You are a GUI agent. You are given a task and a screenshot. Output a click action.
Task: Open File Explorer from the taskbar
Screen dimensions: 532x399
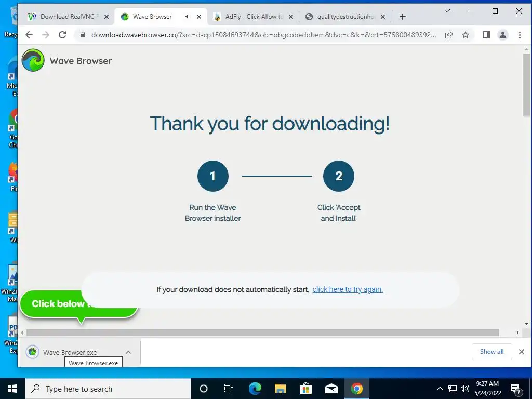tap(280, 389)
